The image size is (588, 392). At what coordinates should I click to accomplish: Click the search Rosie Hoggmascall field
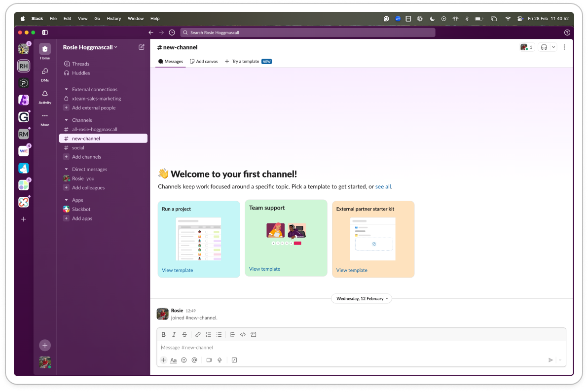307,33
